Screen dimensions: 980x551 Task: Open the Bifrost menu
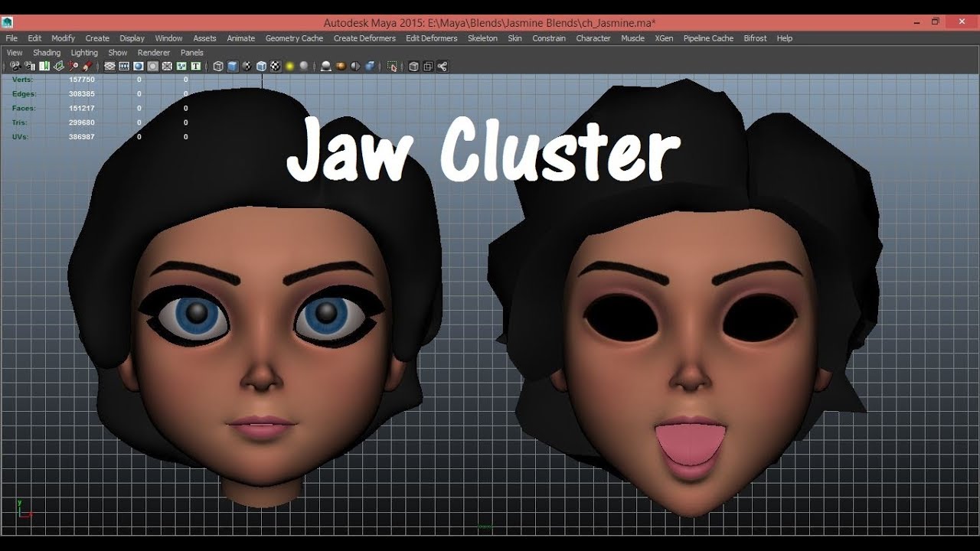(755, 38)
